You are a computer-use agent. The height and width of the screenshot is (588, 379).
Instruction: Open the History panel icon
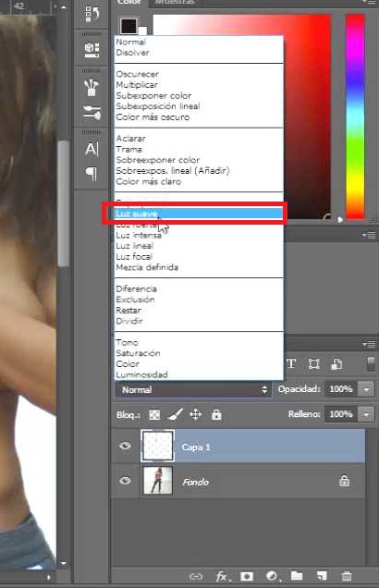tap(92, 14)
